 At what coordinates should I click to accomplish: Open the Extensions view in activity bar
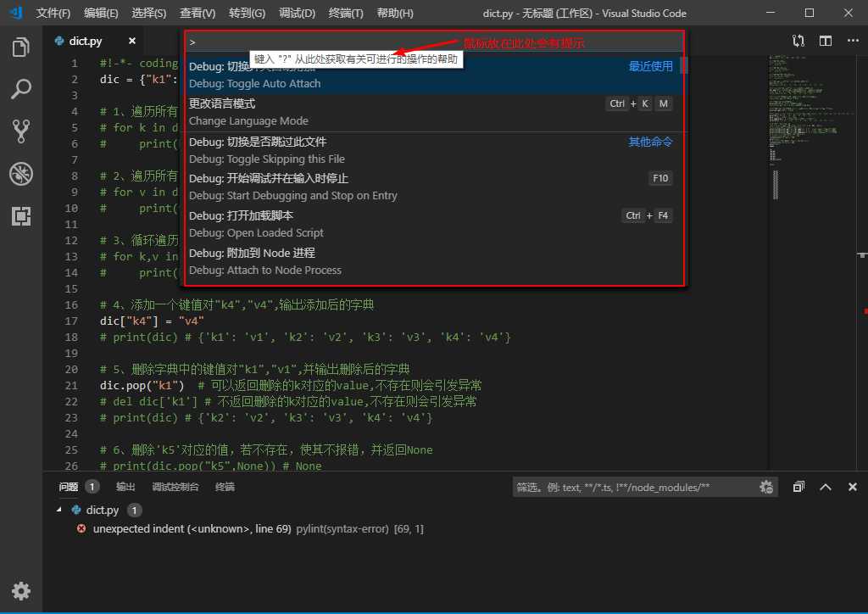point(20,216)
